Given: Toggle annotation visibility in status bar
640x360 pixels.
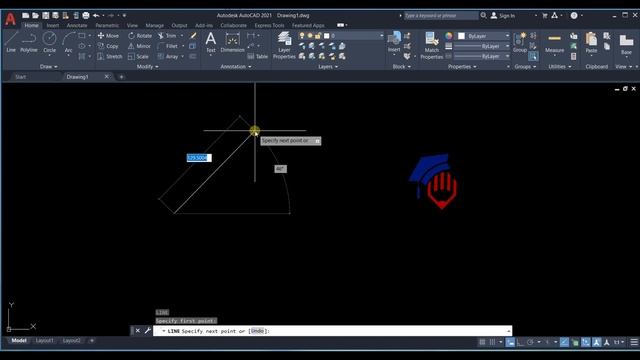Looking at the screenshot, I should tap(596, 342).
